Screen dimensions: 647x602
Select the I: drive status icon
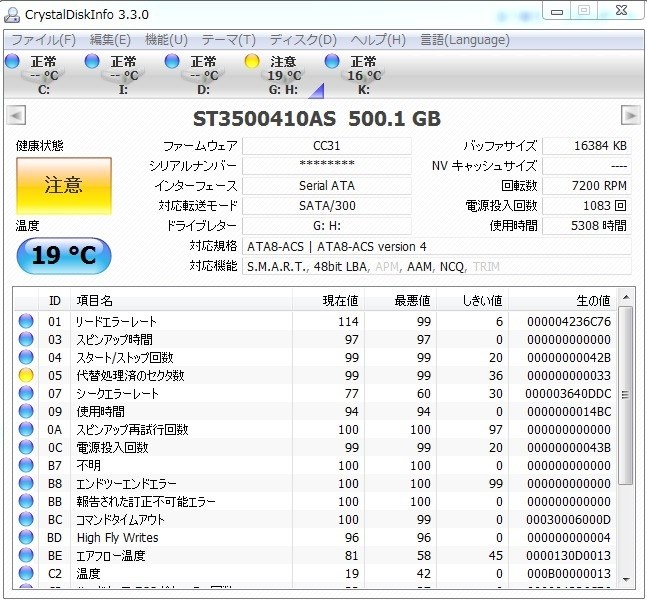[92, 61]
